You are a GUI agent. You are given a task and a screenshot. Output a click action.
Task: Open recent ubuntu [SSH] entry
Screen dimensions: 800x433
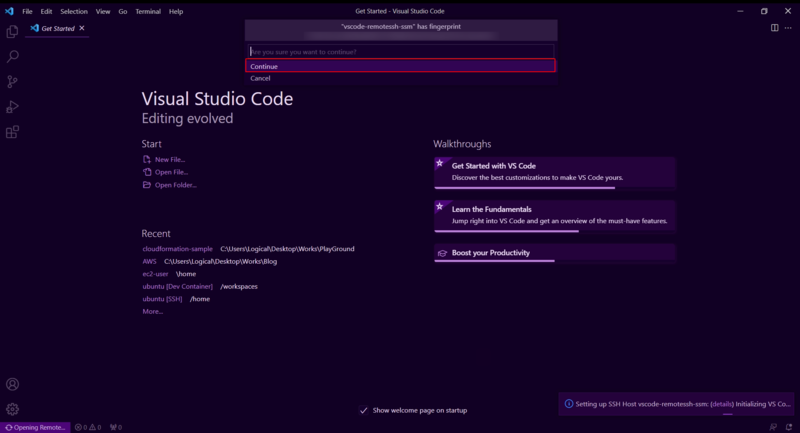point(162,299)
